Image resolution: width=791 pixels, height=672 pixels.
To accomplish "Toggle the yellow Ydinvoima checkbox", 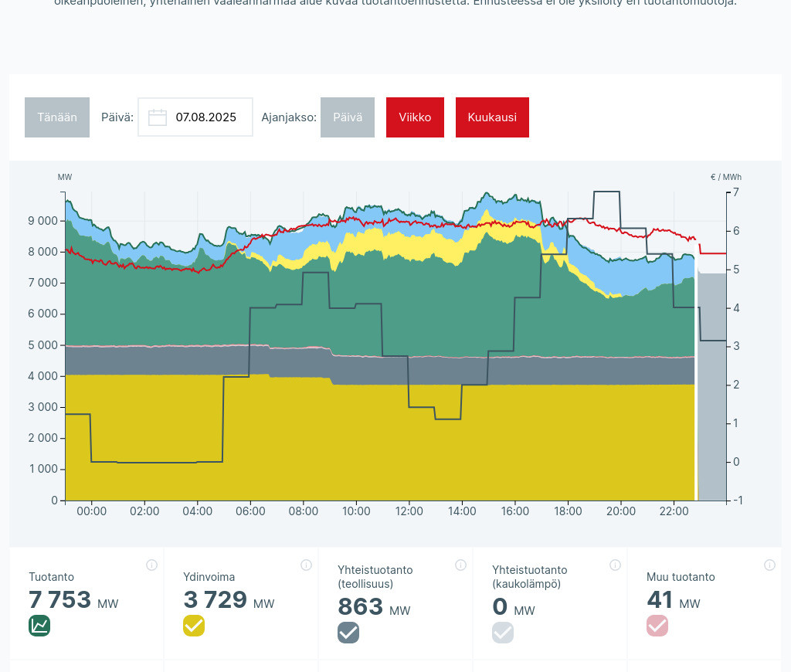I will (194, 626).
